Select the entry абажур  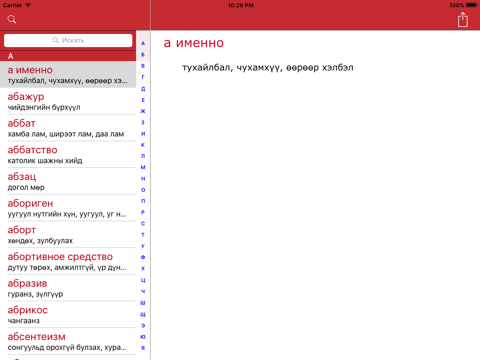point(68,101)
